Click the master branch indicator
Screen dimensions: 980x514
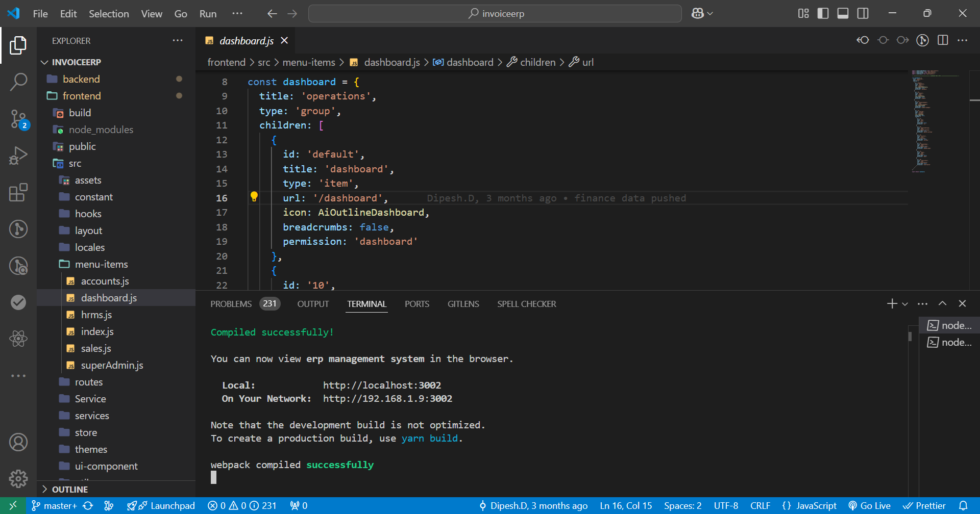click(x=55, y=505)
